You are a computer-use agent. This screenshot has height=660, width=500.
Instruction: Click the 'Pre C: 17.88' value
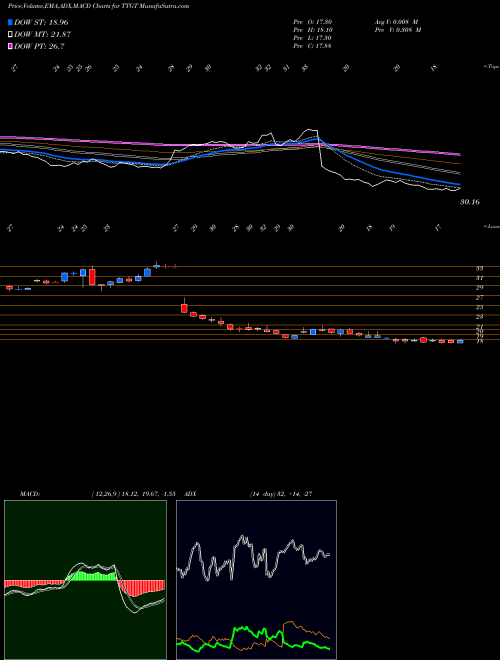313,46
